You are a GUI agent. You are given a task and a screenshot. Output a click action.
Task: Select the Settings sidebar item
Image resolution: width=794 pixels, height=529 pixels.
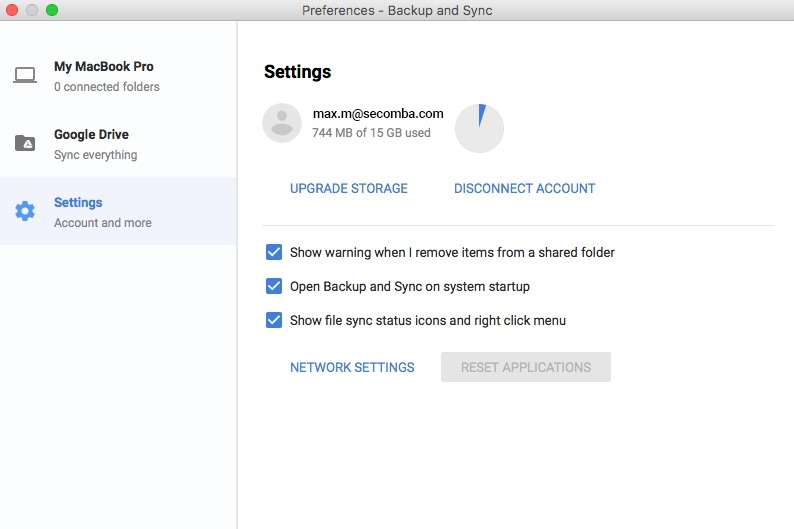click(x=118, y=211)
